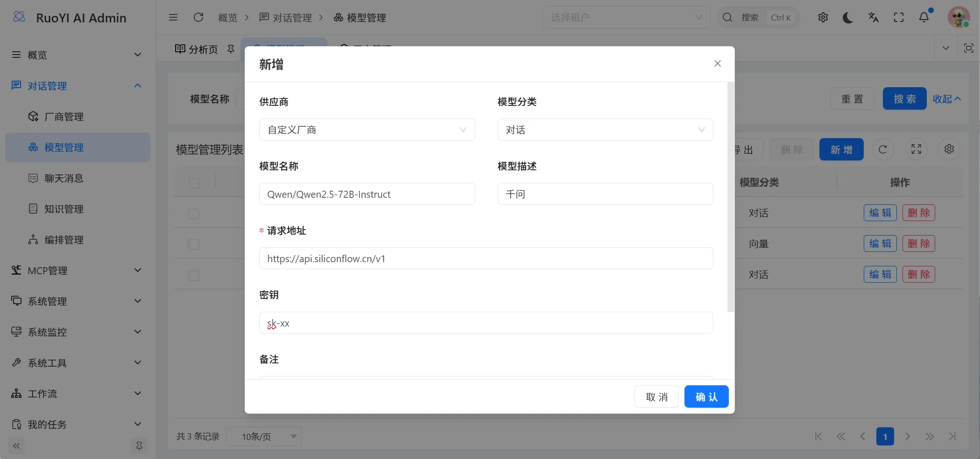Open the 模型分类 dropdown showing 对话
The width and height of the screenshot is (980, 459).
[x=605, y=130]
